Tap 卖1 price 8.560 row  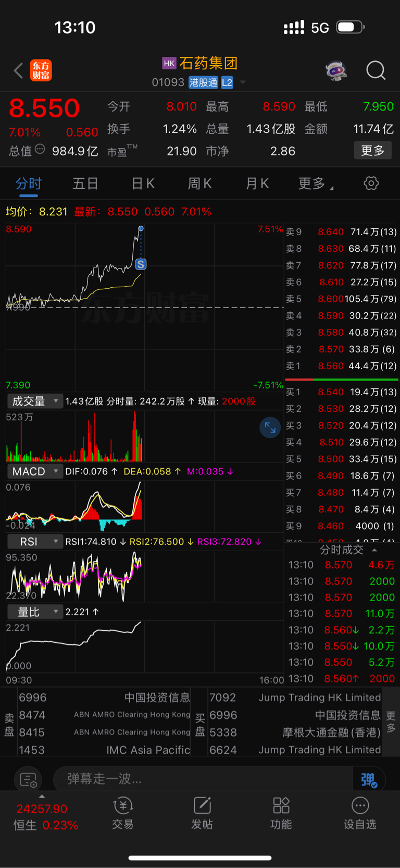tap(342, 366)
